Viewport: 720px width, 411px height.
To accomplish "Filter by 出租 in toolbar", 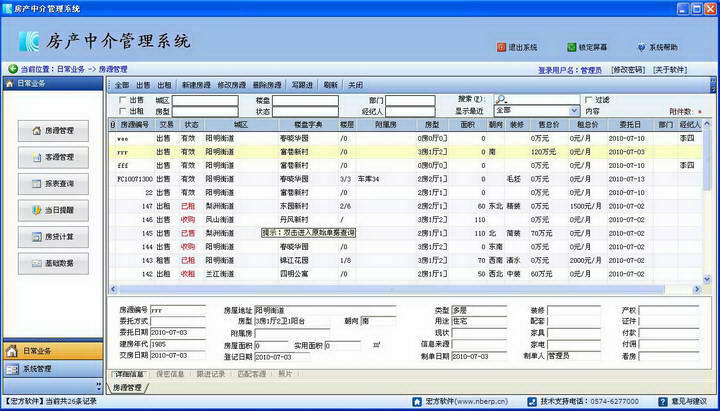I will [164, 85].
